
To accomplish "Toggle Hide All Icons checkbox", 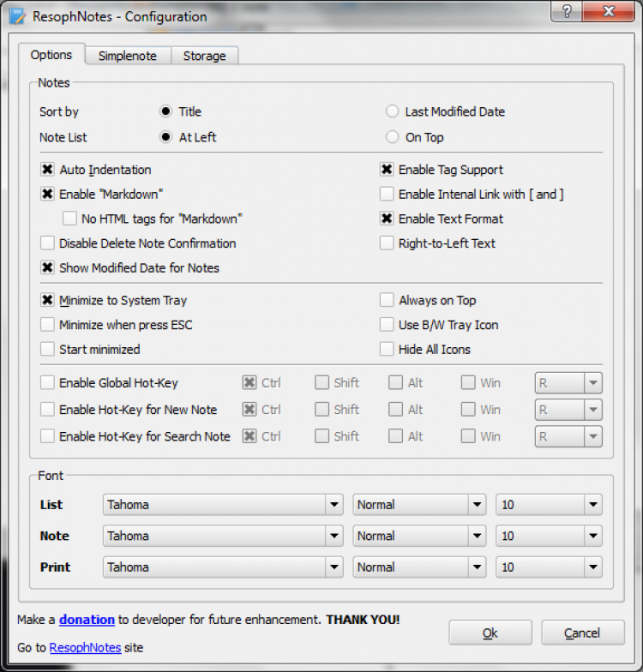I will [388, 350].
